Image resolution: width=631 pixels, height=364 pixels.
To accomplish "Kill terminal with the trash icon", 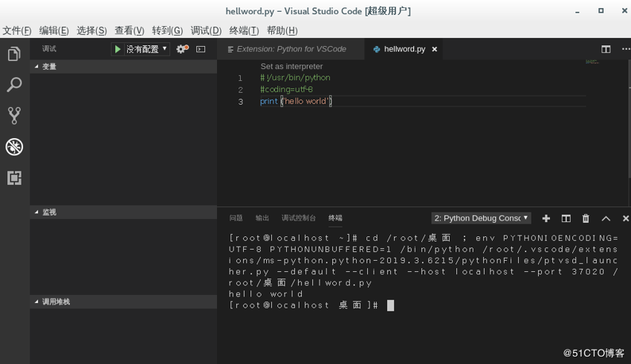I will pos(586,218).
